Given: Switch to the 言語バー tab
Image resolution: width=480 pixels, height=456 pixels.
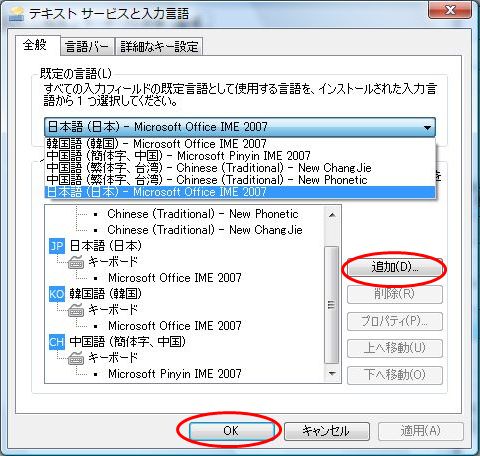Looking at the screenshot, I should [87, 47].
